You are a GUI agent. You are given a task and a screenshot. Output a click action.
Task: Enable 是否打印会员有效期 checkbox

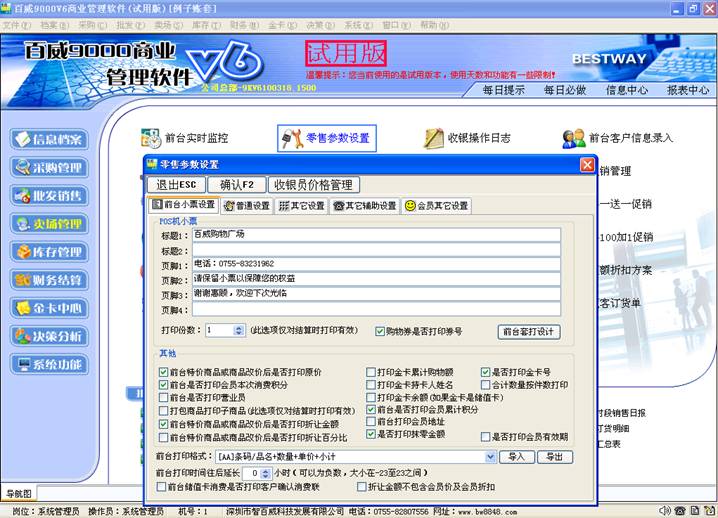tap(485, 437)
